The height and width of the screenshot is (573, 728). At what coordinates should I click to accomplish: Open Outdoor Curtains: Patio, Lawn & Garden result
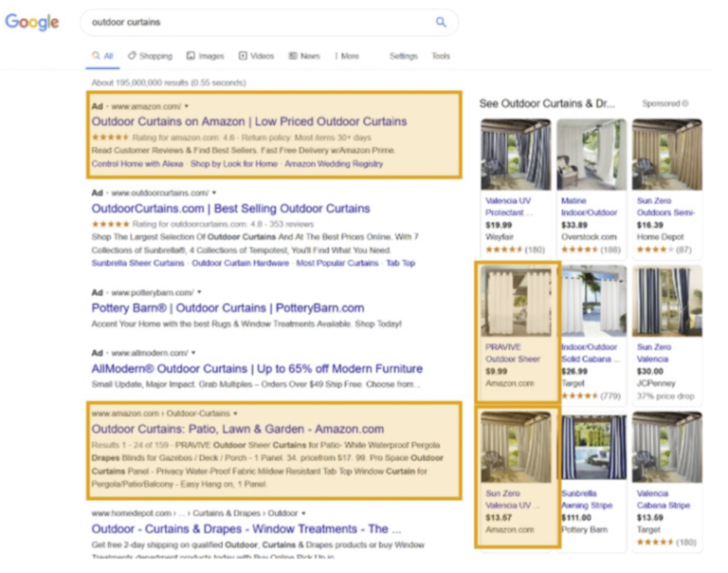click(238, 429)
